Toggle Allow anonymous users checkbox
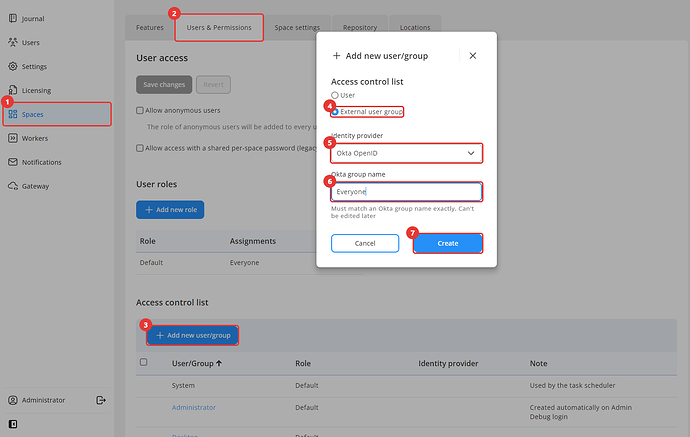Image resolution: width=690 pixels, height=437 pixels. tap(139, 110)
